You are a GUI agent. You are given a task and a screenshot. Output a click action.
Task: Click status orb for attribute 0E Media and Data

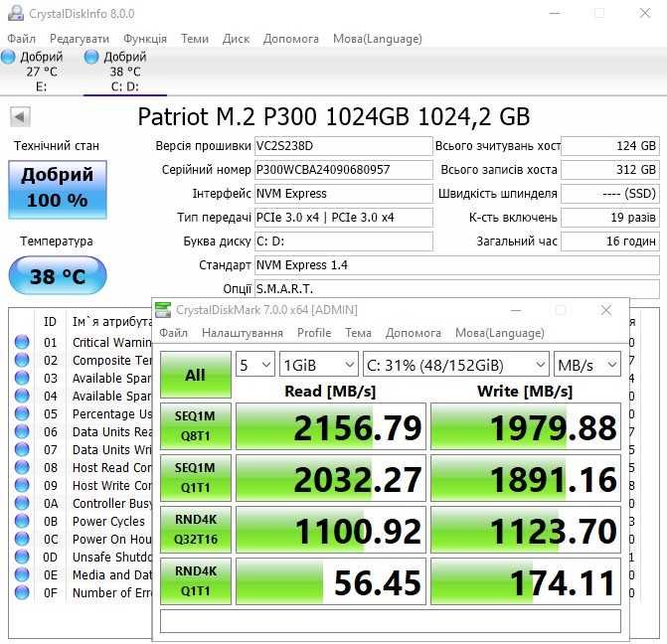point(22,574)
